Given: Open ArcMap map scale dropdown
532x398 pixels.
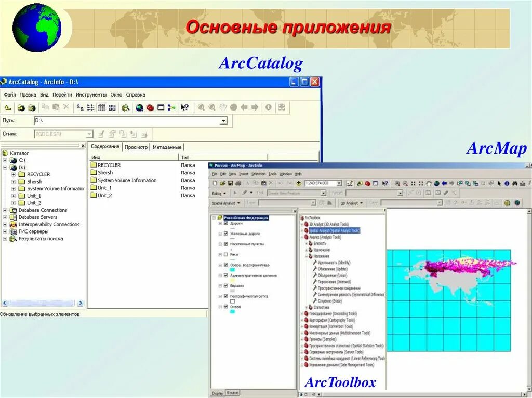Looking at the screenshot, I should coord(339,183).
